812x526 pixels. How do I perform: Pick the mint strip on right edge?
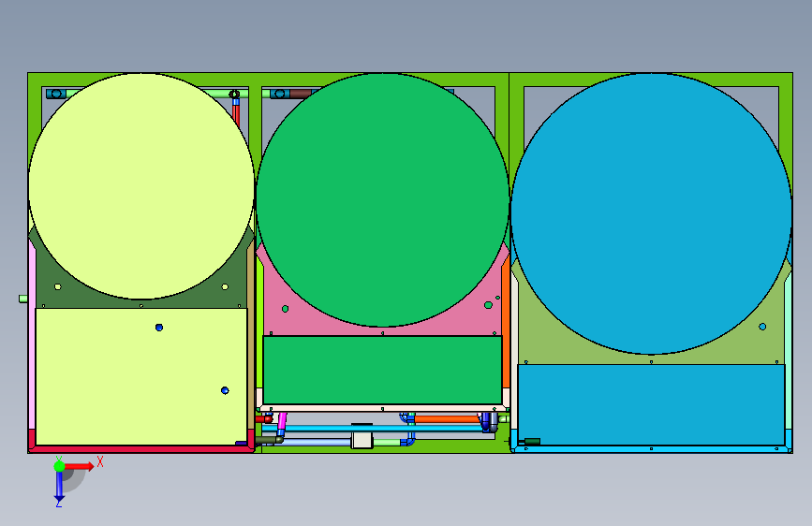[789, 352]
